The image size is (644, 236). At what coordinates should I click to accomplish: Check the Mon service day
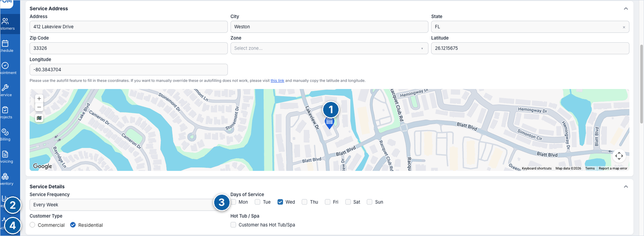point(233,202)
